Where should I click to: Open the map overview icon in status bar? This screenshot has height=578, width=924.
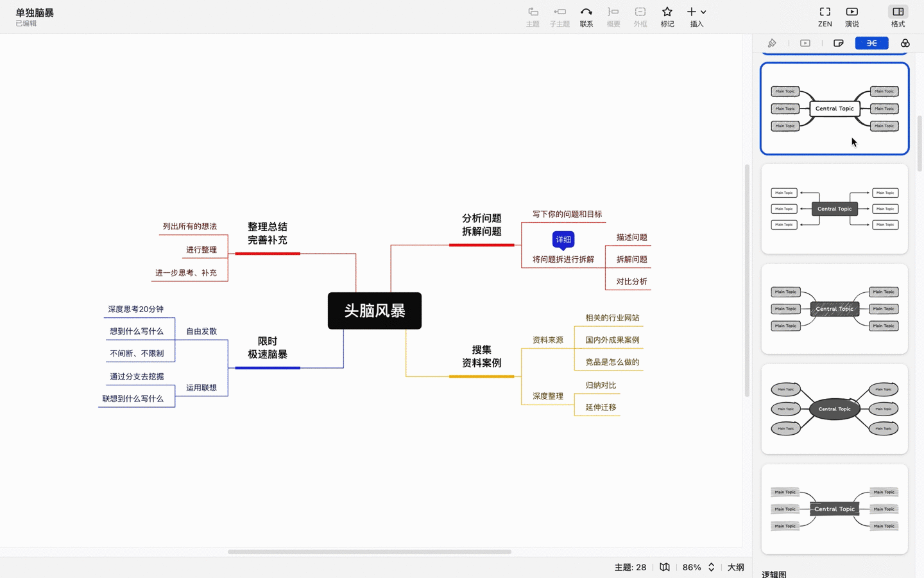point(664,567)
